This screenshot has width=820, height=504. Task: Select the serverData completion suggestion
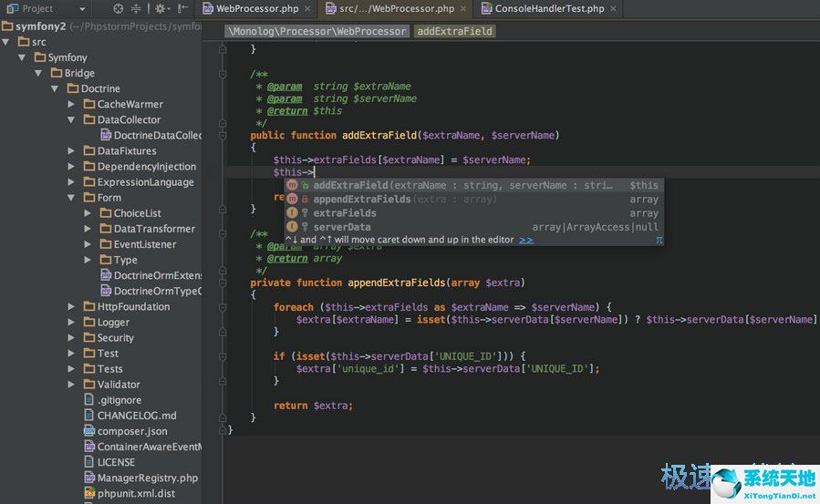(473, 227)
